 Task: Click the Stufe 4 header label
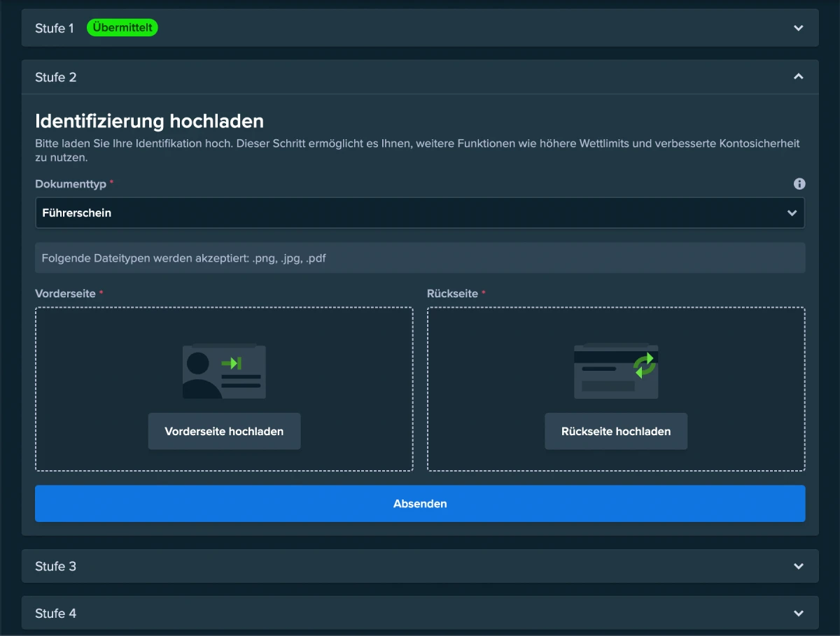pos(56,613)
